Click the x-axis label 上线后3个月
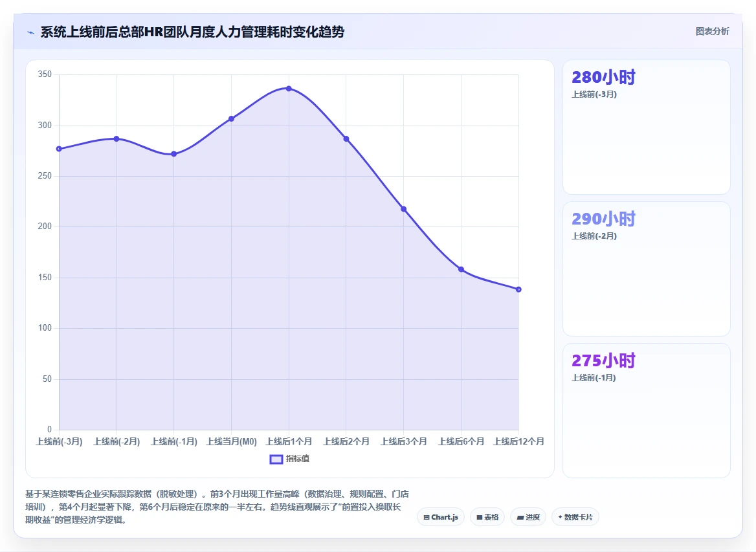Screen dimensions: 756x552 point(403,441)
